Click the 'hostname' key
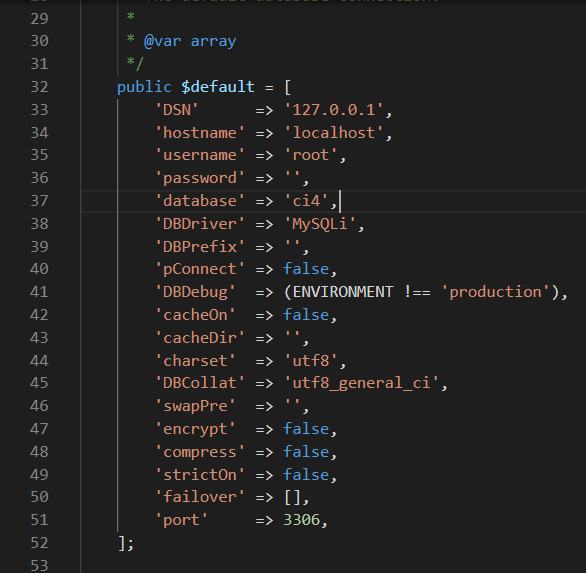Viewport: 586px width, 573px height. 200,133
